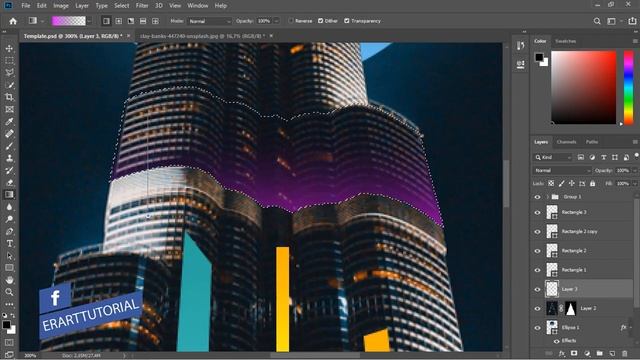The height and width of the screenshot is (360, 640).
Task: Open the Filter menu
Action: (x=142, y=6)
